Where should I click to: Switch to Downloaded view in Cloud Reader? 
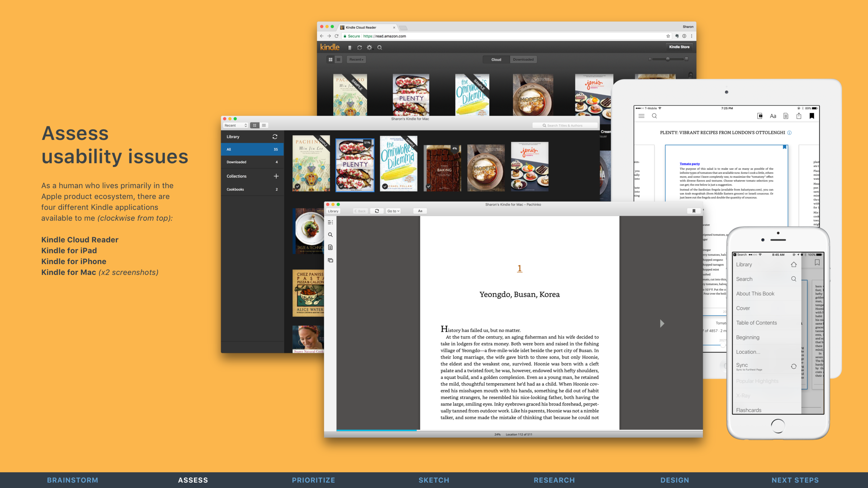(x=523, y=60)
